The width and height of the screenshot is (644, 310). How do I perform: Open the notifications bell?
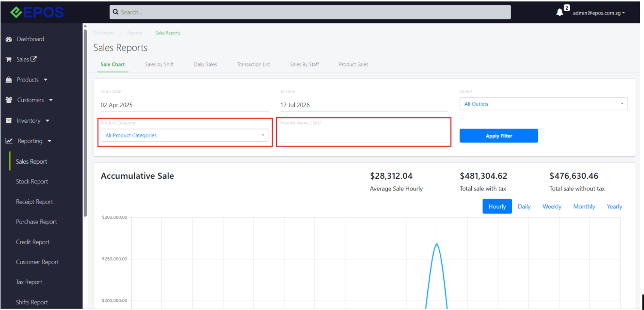[x=560, y=12]
